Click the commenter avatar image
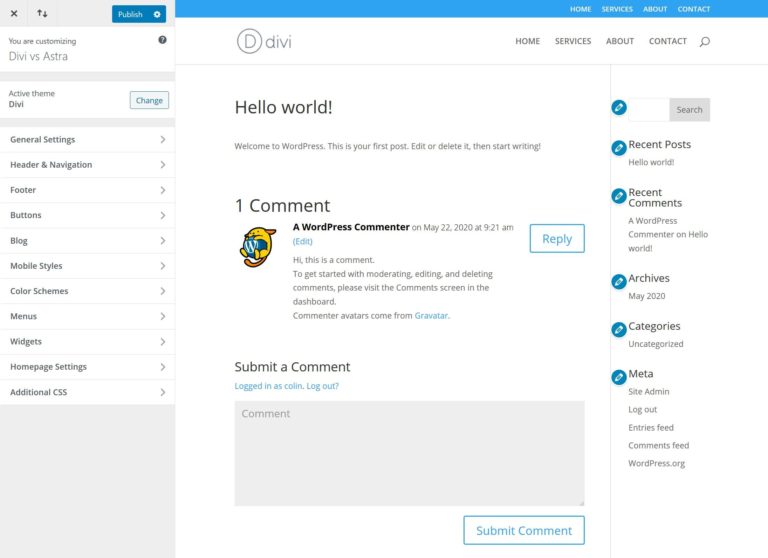The image size is (768, 558). (x=258, y=246)
